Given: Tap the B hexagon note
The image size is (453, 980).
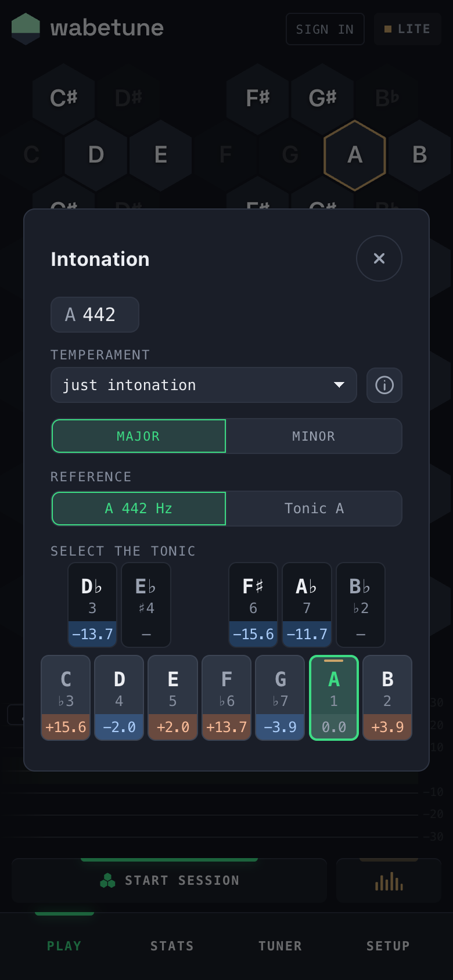Looking at the screenshot, I should pos(419,155).
